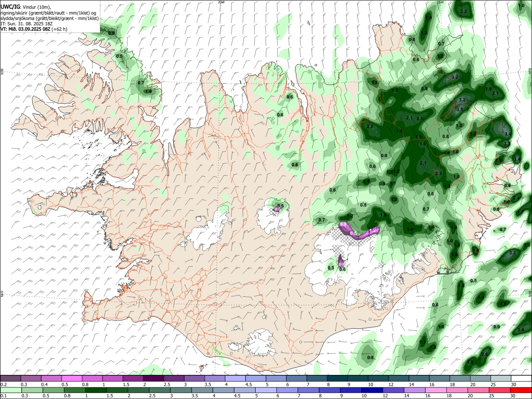Pick the light green 0.3 mm rain swatch
Image resolution: width=532 pixels, height=399 pixels.
pyautogui.click(x=31, y=390)
